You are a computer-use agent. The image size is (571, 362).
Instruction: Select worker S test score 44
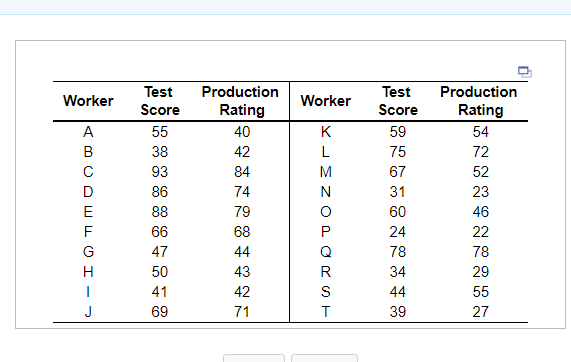[x=398, y=292]
